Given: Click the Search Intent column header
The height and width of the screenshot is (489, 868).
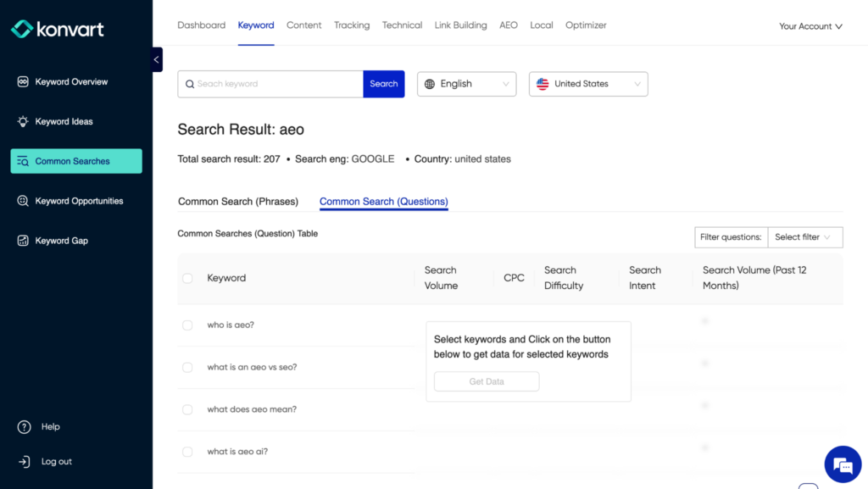Looking at the screenshot, I should tap(645, 278).
